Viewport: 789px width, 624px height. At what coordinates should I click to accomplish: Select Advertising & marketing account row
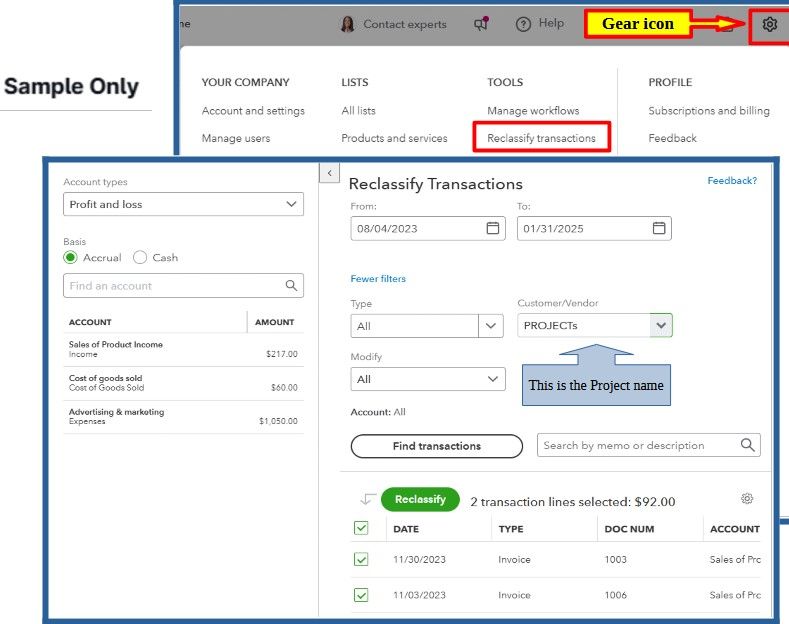[x=183, y=417]
